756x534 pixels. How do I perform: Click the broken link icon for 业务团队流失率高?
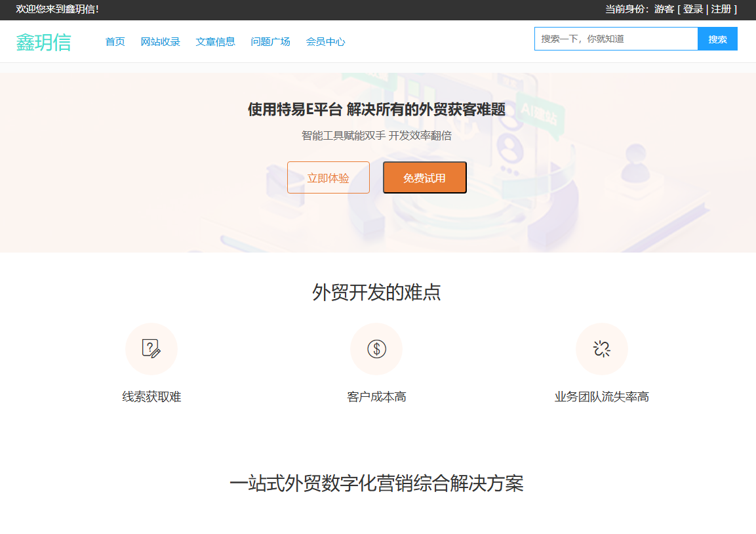pos(601,348)
